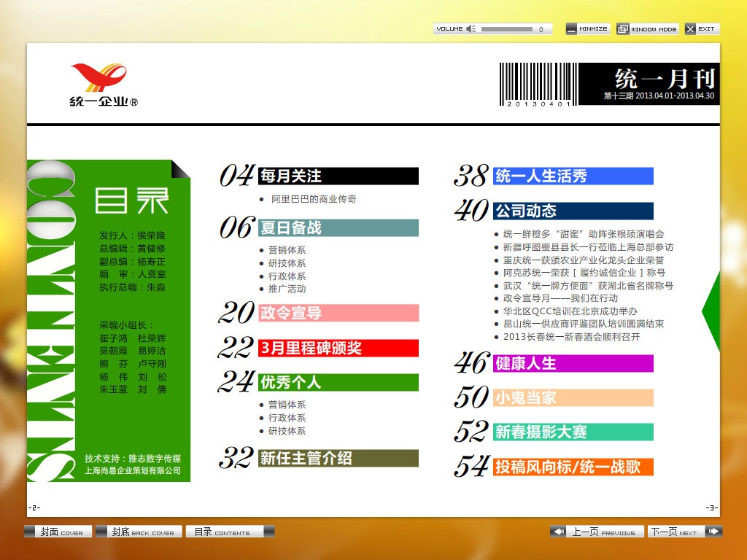Select 研技体系 under 夏日备战
This screenshot has width=747, height=560.
tap(287, 262)
